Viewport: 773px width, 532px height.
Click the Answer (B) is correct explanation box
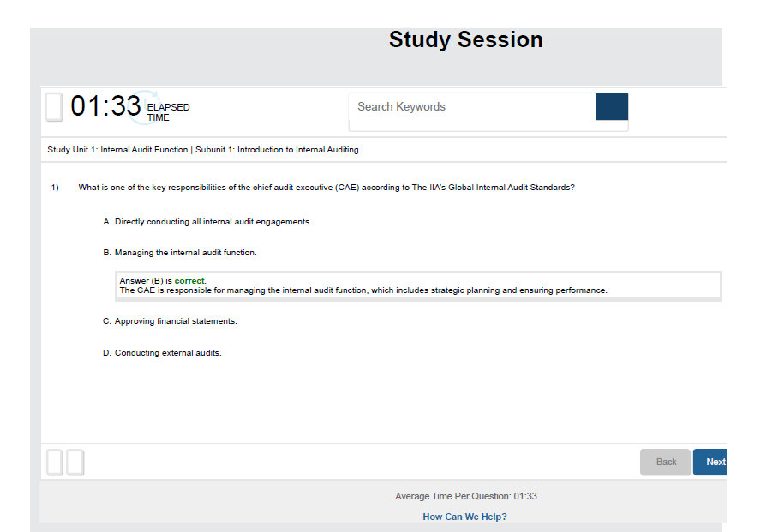[418, 286]
